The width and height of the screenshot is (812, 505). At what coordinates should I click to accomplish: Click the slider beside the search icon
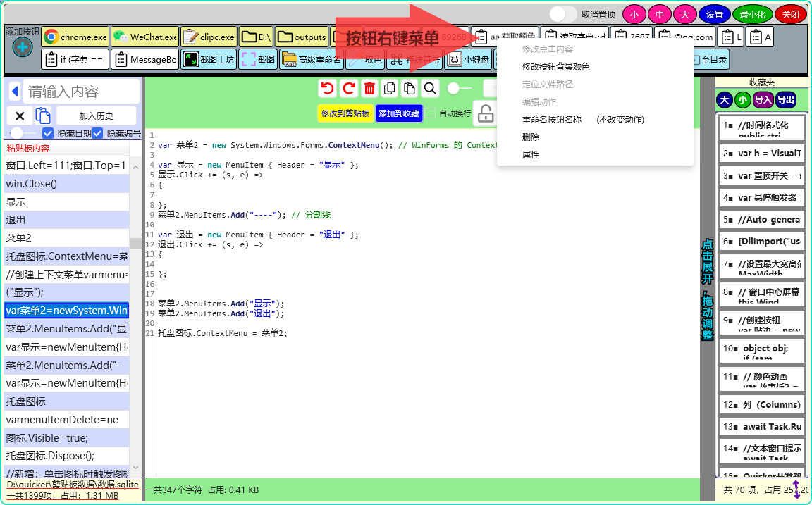pyautogui.click(x=458, y=89)
